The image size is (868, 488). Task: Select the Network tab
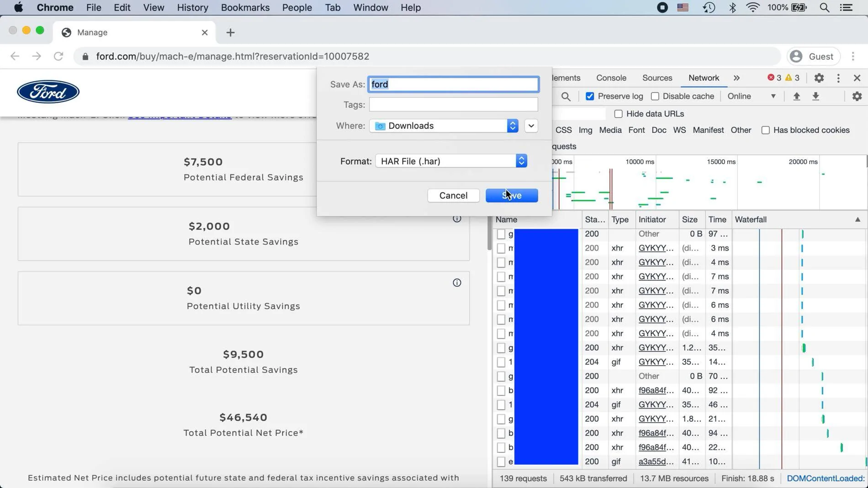[704, 78]
